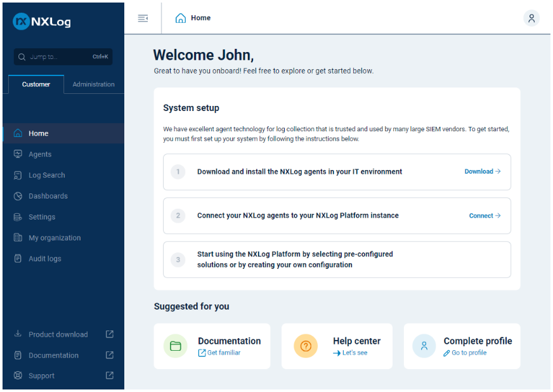Follow the Get familiar documentation link
Screen dimensions: 553x392
219,353
